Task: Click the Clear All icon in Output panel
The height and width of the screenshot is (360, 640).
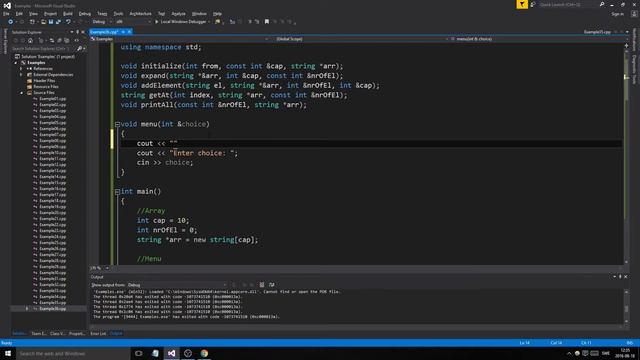Action: pyautogui.click(x=262, y=285)
